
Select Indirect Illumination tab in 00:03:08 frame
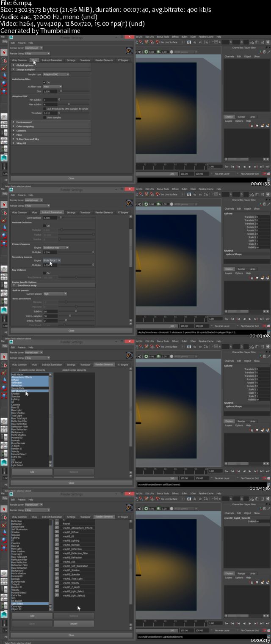[x=52, y=212]
